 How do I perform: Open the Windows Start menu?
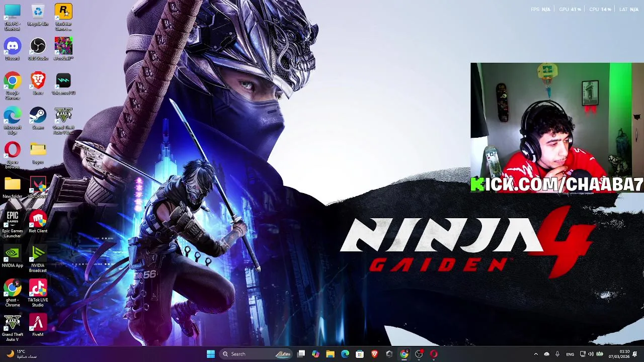(211, 354)
